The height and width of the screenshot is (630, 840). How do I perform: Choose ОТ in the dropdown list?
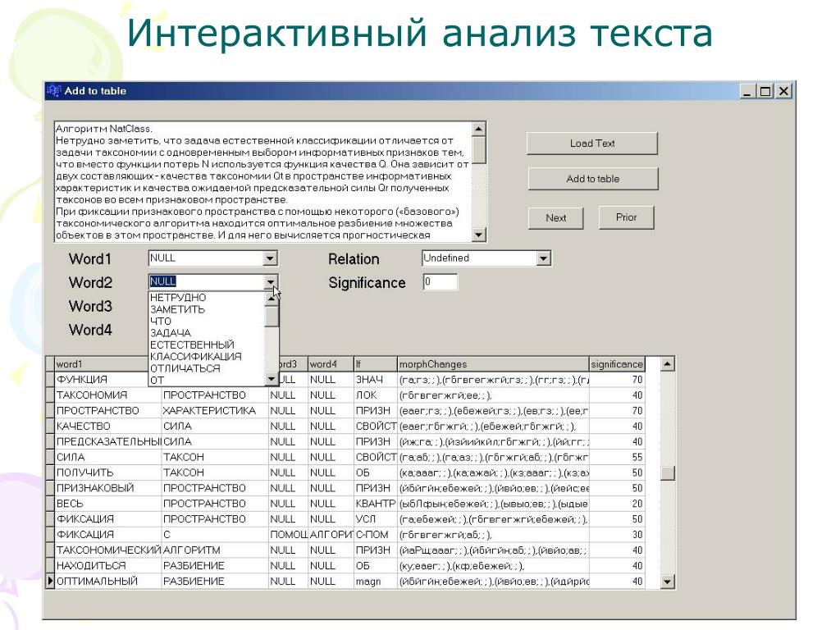click(206, 380)
